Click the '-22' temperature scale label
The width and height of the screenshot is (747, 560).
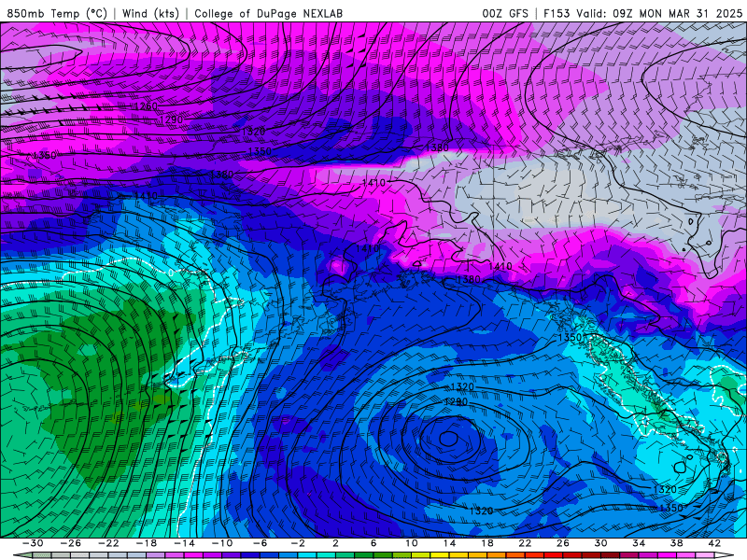(x=108, y=543)
